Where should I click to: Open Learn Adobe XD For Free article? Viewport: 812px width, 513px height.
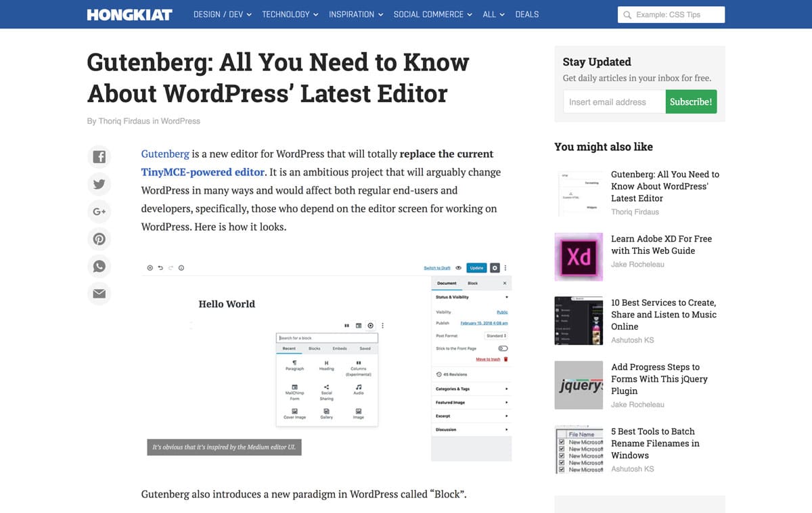point(661,244)
